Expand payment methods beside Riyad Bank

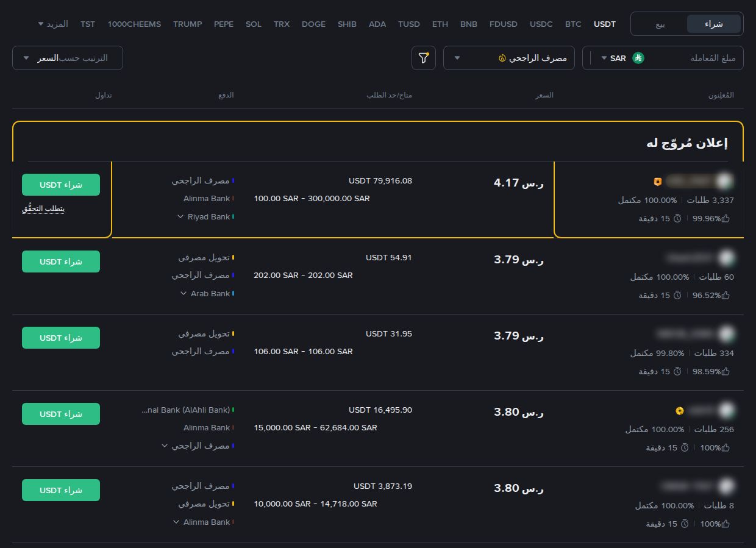180,216
